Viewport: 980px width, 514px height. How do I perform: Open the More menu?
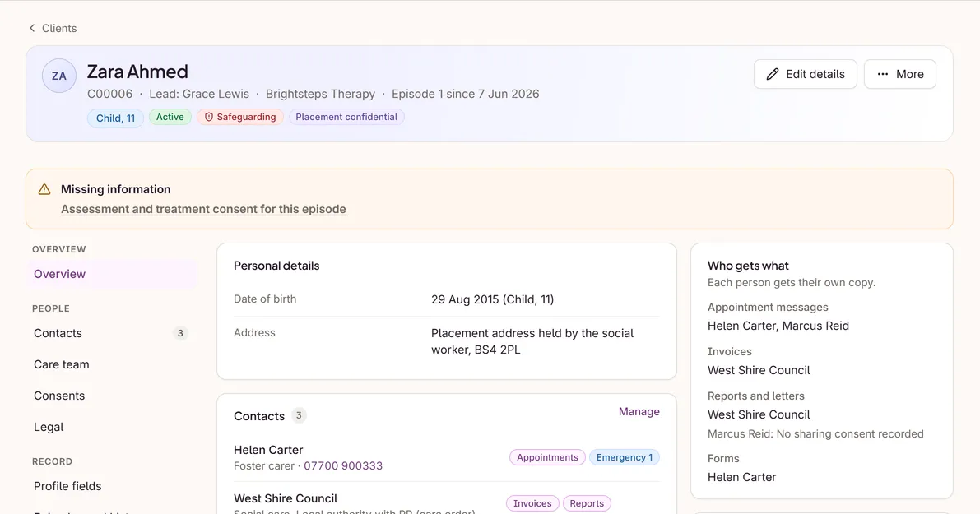click(x=900, y=74)
